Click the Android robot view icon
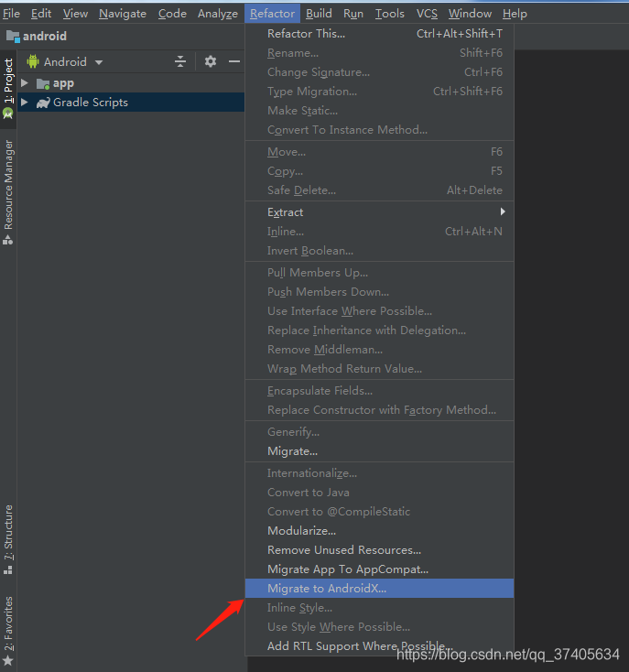The image size is (629, 672). (x=33, y=61)
